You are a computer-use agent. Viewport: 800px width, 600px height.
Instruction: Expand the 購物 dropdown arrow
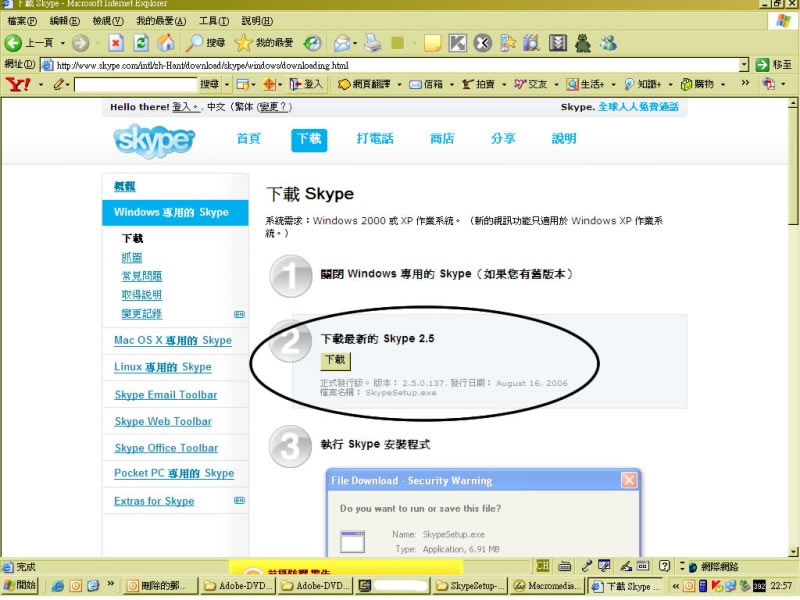click(723, 85)
